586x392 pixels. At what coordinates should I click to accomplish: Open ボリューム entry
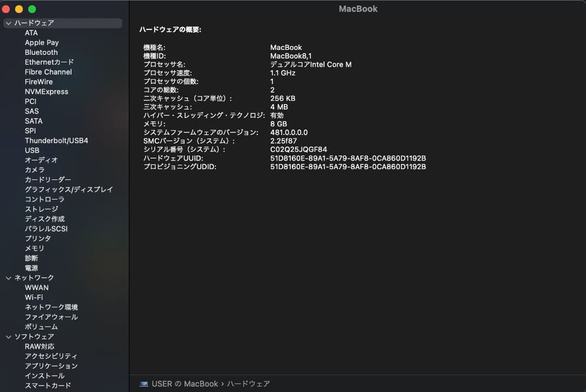(41, 326)
